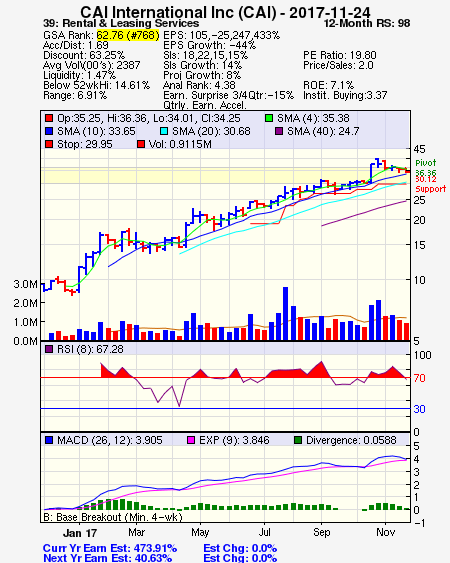This screenshot has width=450, height=563.
Task: Click the green Divergence legend swatch
Action: click(298, 440)
